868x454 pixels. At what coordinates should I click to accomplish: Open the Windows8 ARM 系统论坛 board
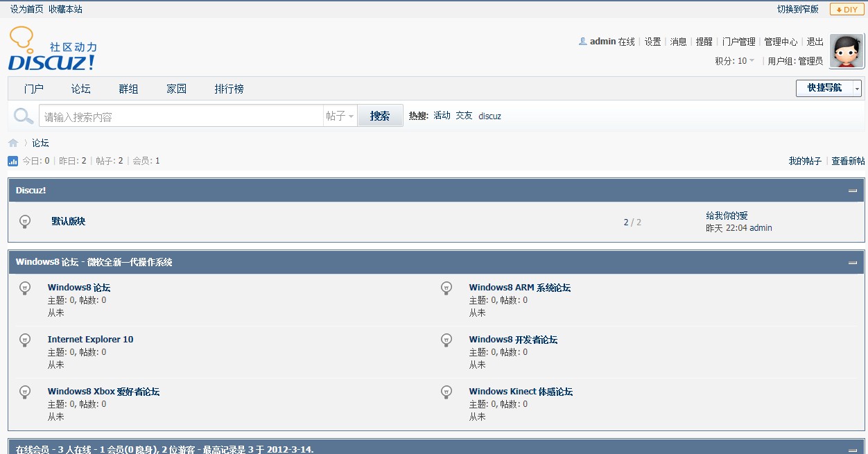(x=520, y=288)
